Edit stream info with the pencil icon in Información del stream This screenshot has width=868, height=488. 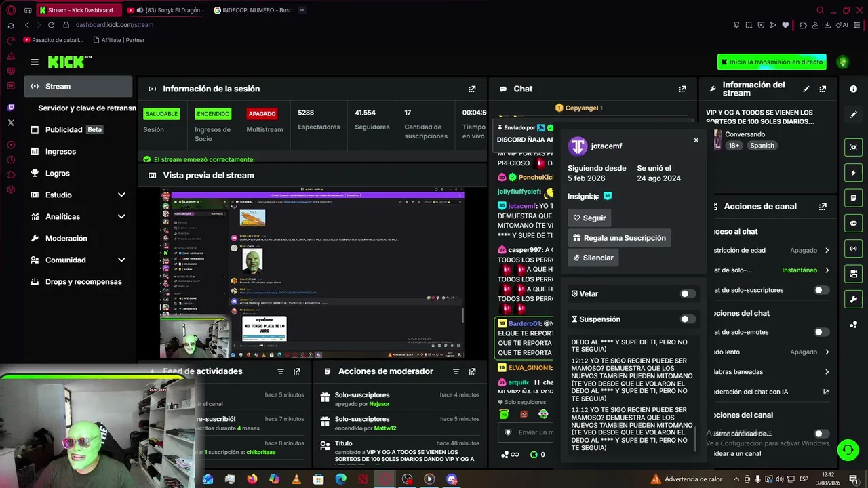click(806, 89)
